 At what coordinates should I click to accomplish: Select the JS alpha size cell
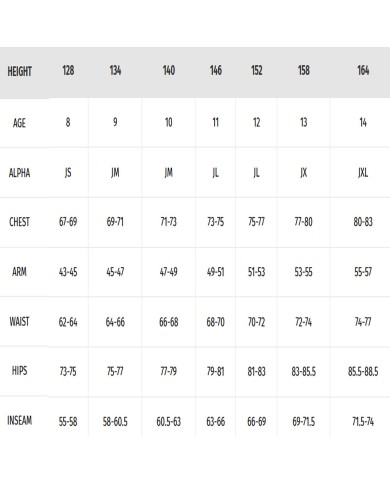point(68,172)
